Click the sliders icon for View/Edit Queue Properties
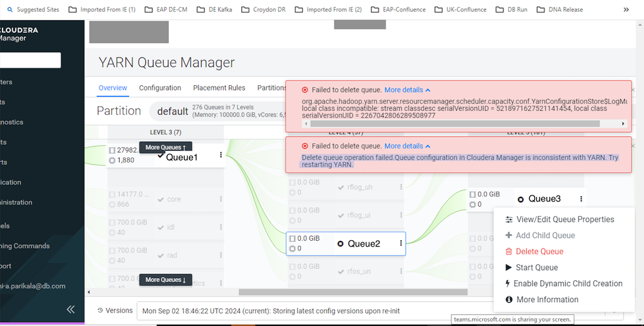The height and width of the screenshot is (326, 644). click(x=509, y=219)
